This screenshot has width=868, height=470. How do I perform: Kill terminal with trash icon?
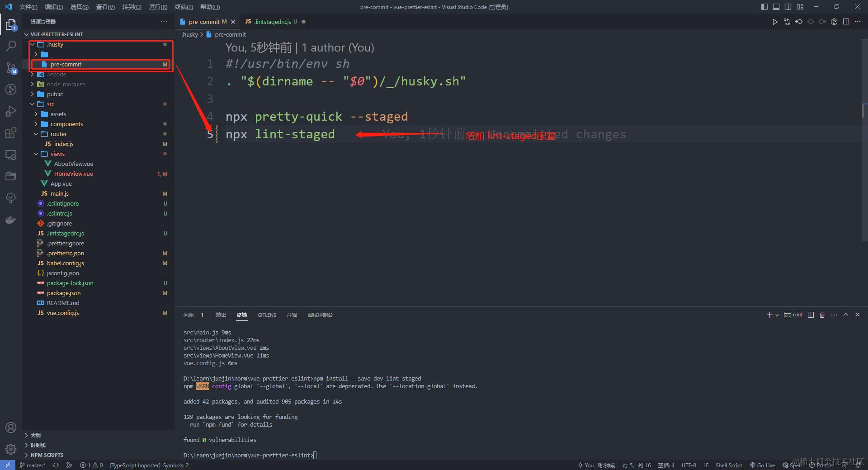822,315
